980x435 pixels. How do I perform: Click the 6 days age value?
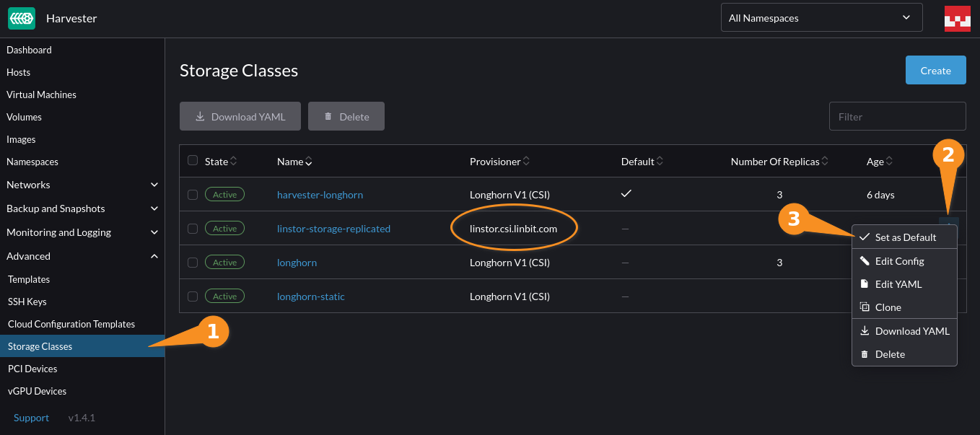[x=880, y=195]
